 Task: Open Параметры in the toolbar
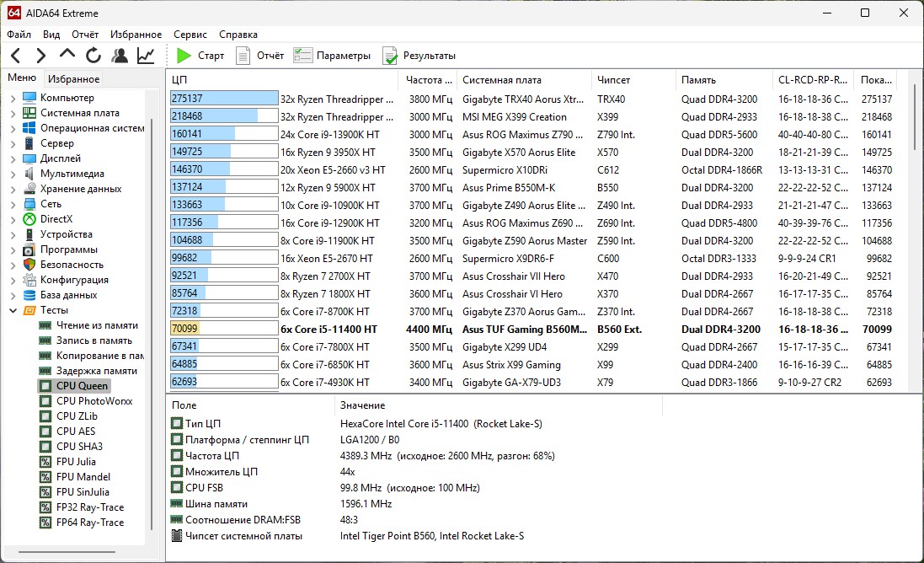click(x=333, y=56)
